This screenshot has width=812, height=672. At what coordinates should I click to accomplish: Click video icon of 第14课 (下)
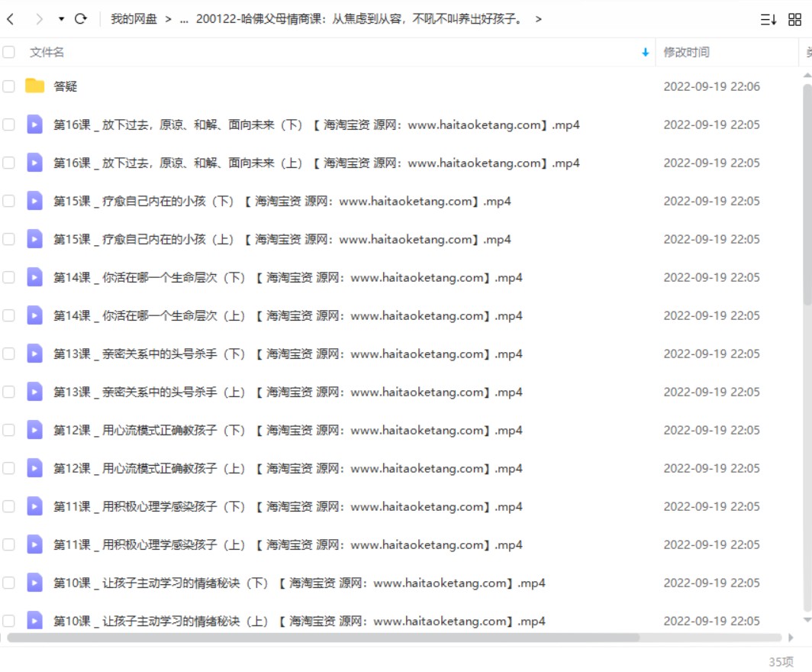tap(34, 277)
